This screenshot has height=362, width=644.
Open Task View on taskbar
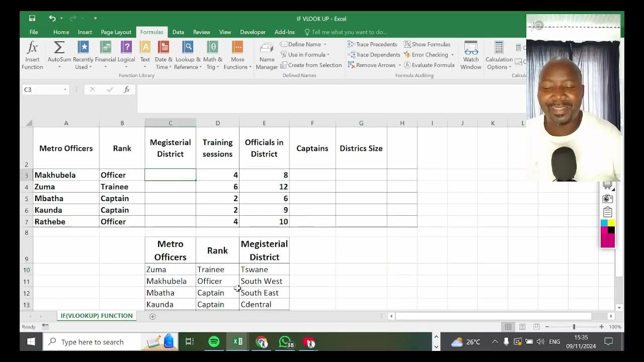point(190,342)
